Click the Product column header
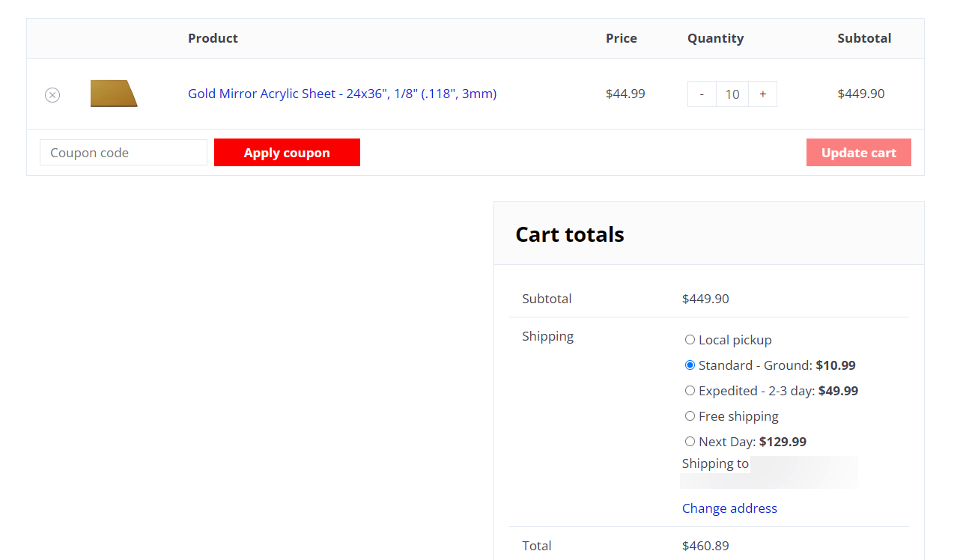This screenshot has width=963, height=560. coord(213,38)
